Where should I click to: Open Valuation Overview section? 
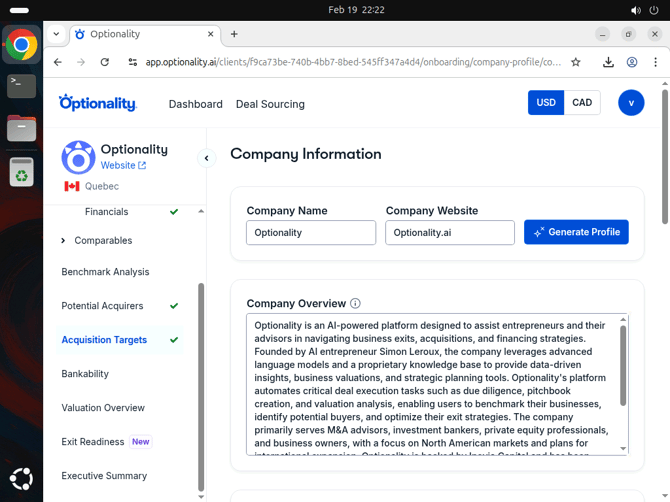tap(103, 408)
